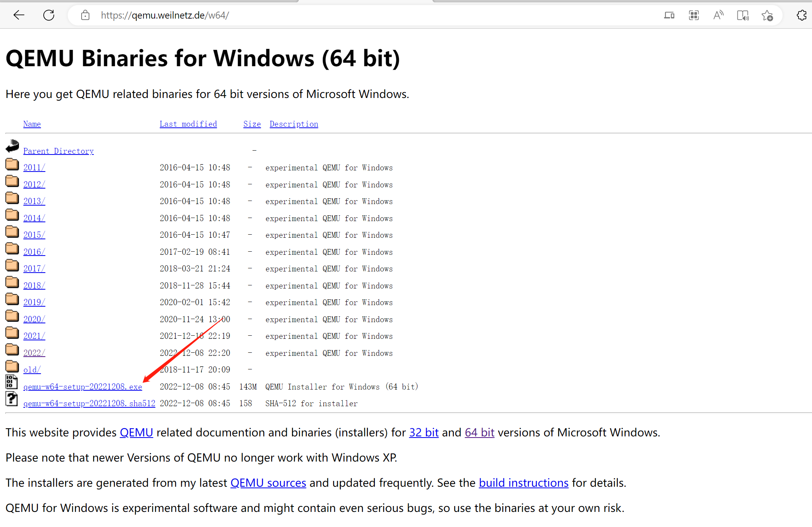
Task: Click the folder icon beside 2020/
Action: [12, 316]
